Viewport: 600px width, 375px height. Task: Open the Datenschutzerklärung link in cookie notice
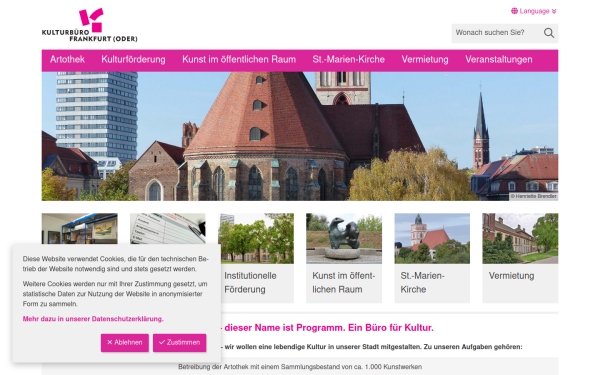pos(93,319)
